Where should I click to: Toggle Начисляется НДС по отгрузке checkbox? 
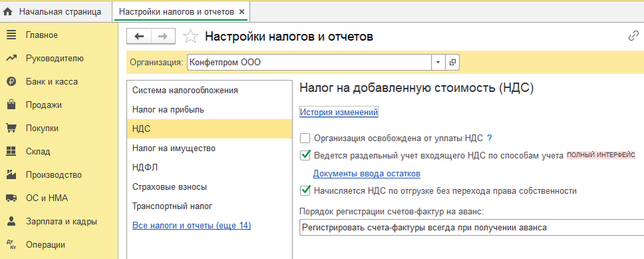305,190
